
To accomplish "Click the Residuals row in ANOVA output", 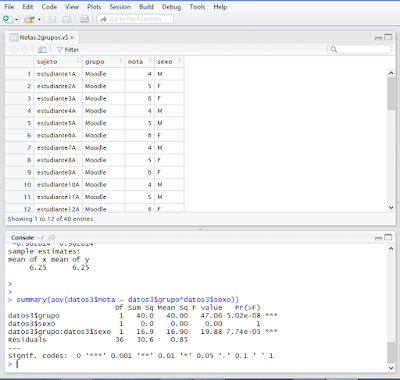I will coord(98,340).
